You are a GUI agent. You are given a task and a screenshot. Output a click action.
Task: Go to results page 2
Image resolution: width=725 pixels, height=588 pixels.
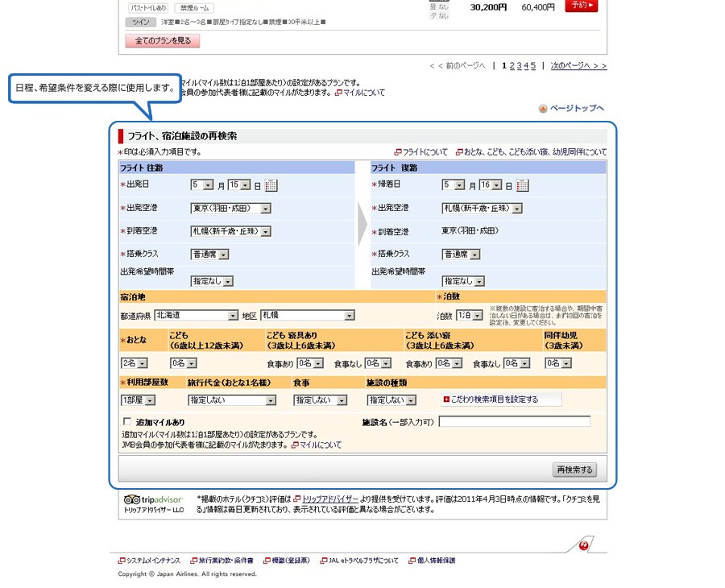click(511, 66)
